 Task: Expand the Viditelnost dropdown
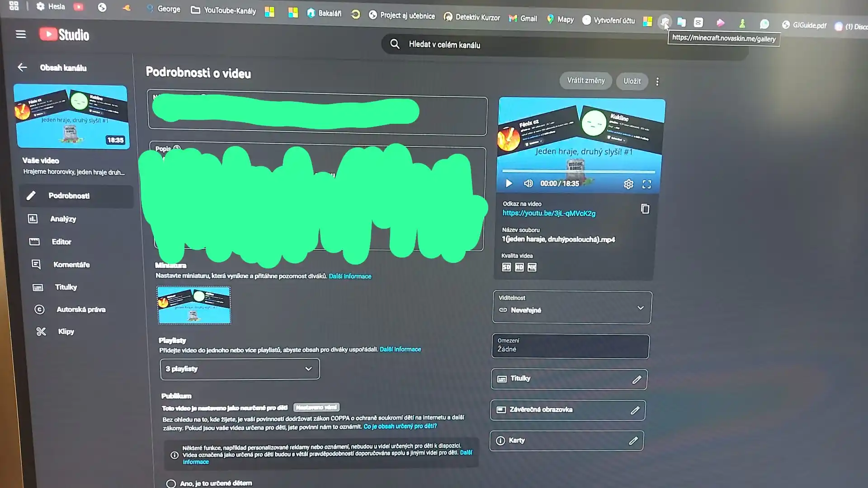pyautogui.click(x=572, y=308)
